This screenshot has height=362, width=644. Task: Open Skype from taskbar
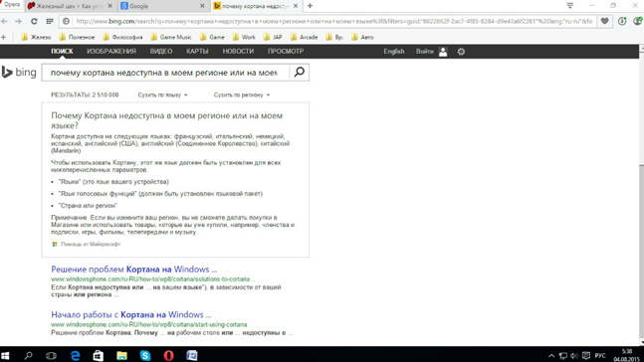click(145, 355)
